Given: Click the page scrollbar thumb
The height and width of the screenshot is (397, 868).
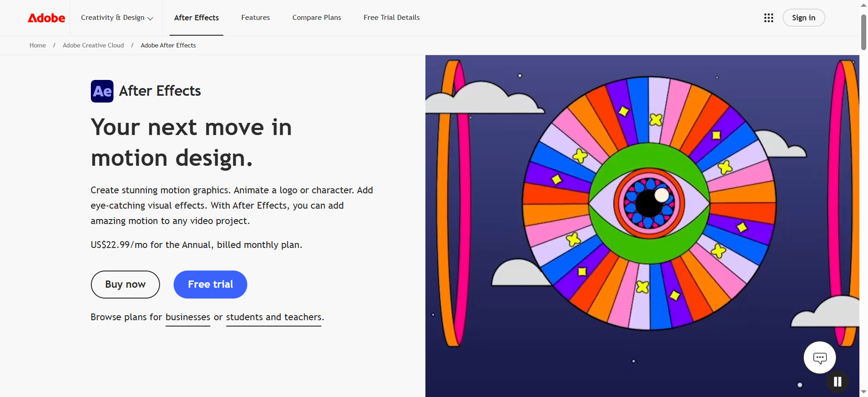Looking at the screenshot, I should [x=863, y=32].
